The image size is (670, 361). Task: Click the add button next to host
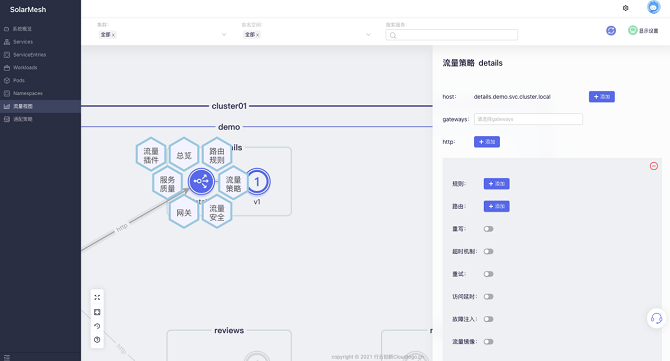point(602,97)
